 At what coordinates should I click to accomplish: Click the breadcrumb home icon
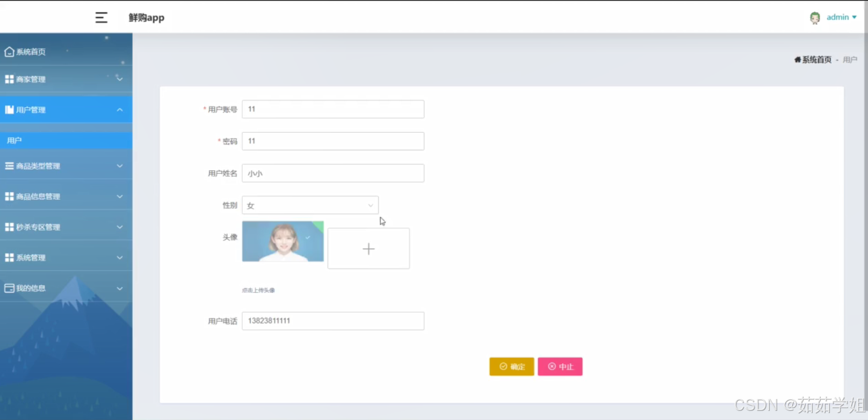(798, 60)
